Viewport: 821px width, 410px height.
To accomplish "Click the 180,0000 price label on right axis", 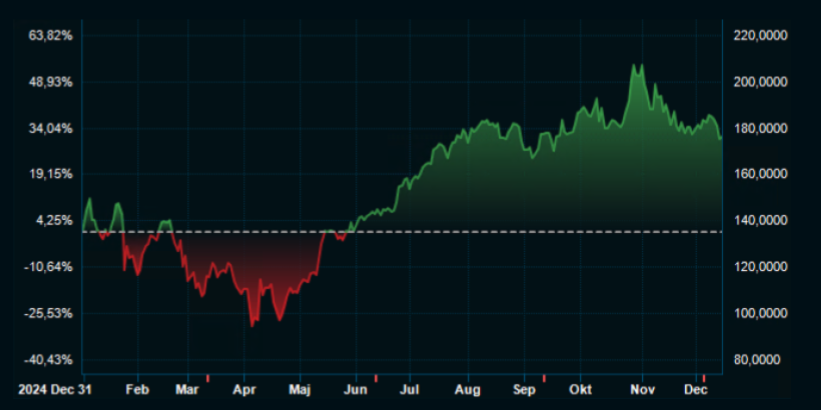I will pyautogui.click(x=762, y=128).
